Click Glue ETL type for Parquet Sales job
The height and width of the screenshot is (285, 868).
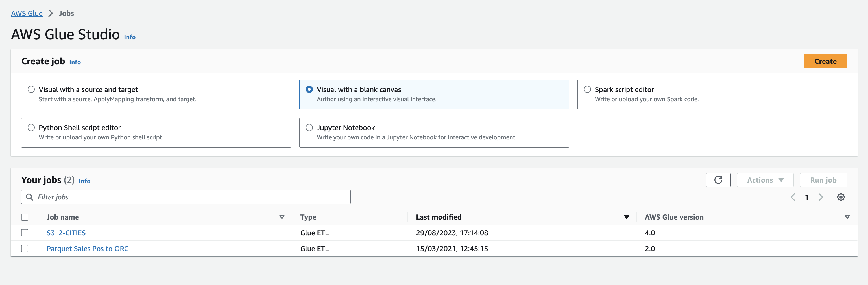click(314, 249)
